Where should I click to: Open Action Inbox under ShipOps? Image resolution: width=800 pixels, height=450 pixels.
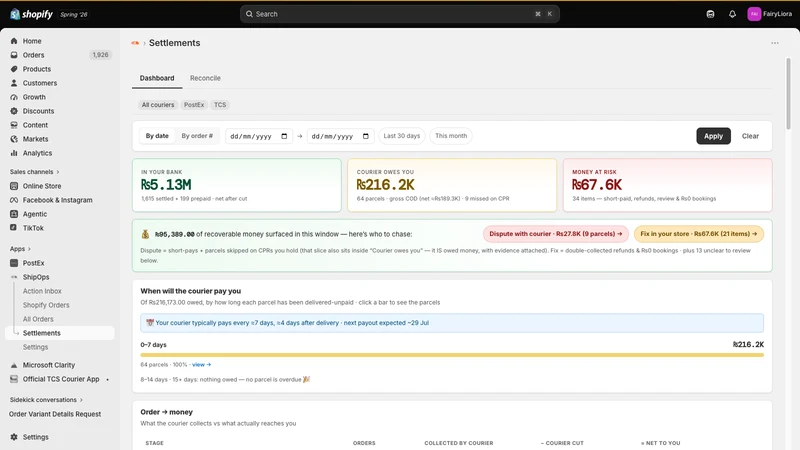(x=42, y=291)
